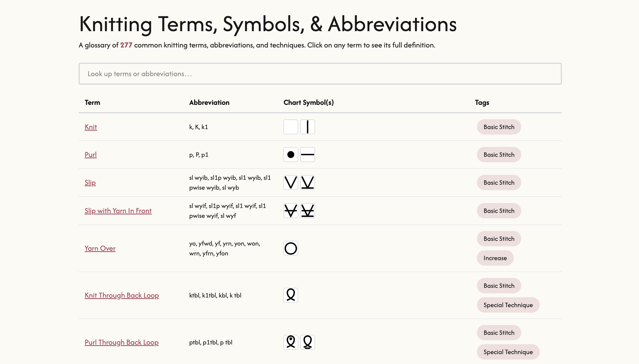This screenshot has width=639, height=364.
Task: Select the knit through back loop symbol
Action: click(x=290, y=295)
